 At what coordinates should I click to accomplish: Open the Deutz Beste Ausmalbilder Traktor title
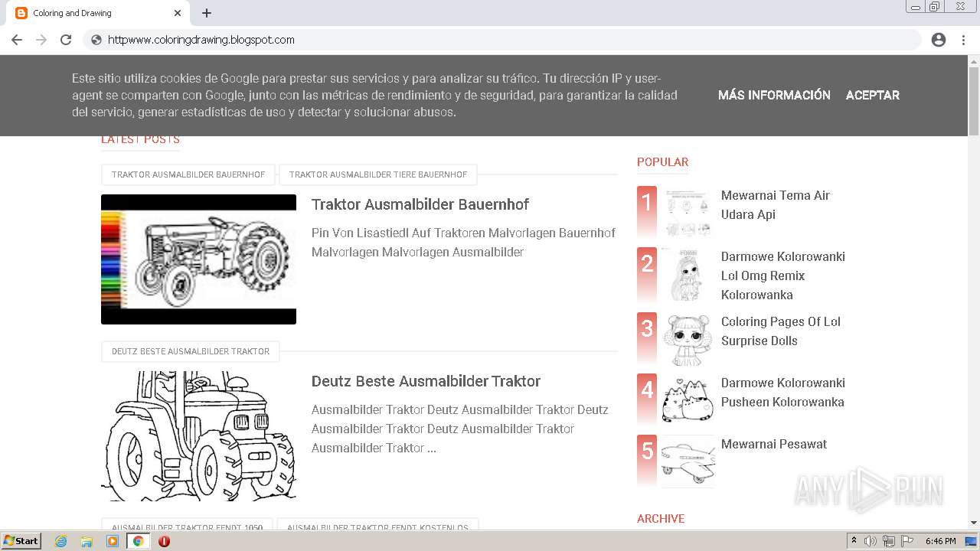(426, 381)
